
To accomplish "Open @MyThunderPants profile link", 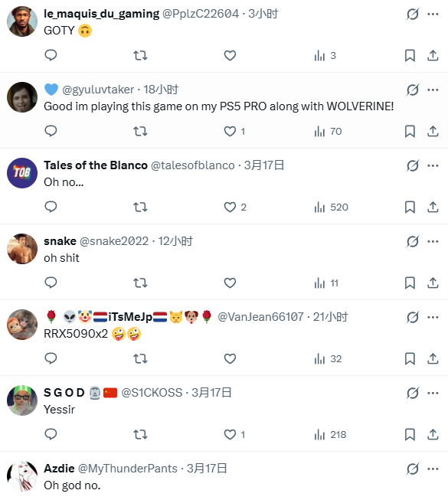I will point(128,469).
